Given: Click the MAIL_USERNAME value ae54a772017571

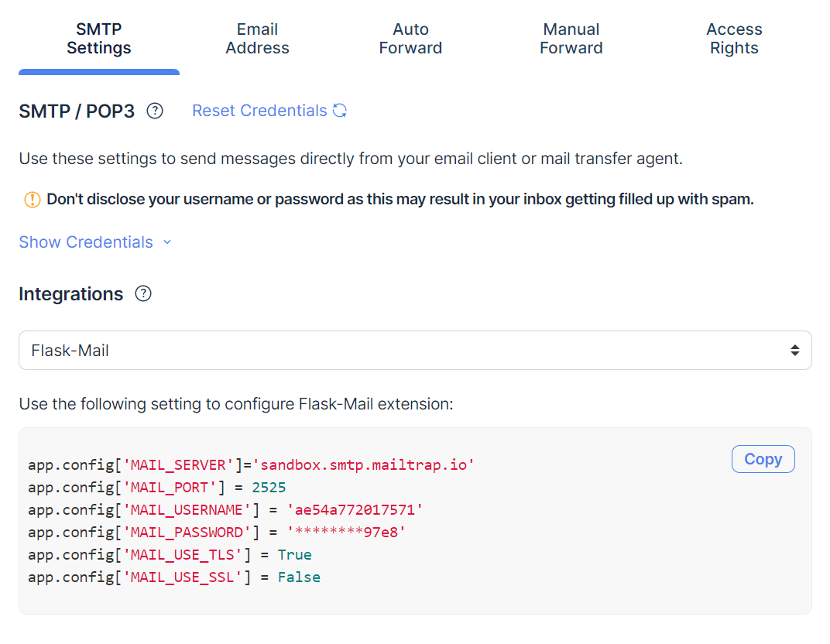Looking at the screenshot, I should pyautogui.click(x=355, y=510).
